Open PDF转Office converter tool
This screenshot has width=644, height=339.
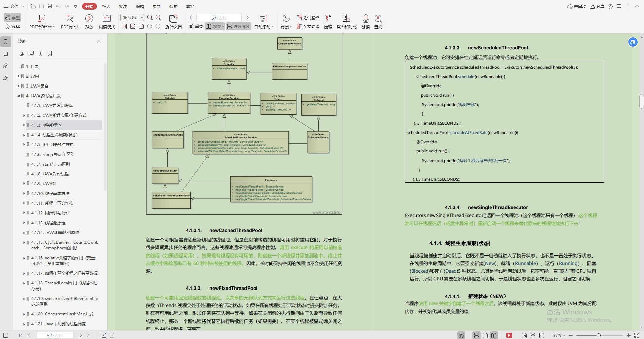42,22
